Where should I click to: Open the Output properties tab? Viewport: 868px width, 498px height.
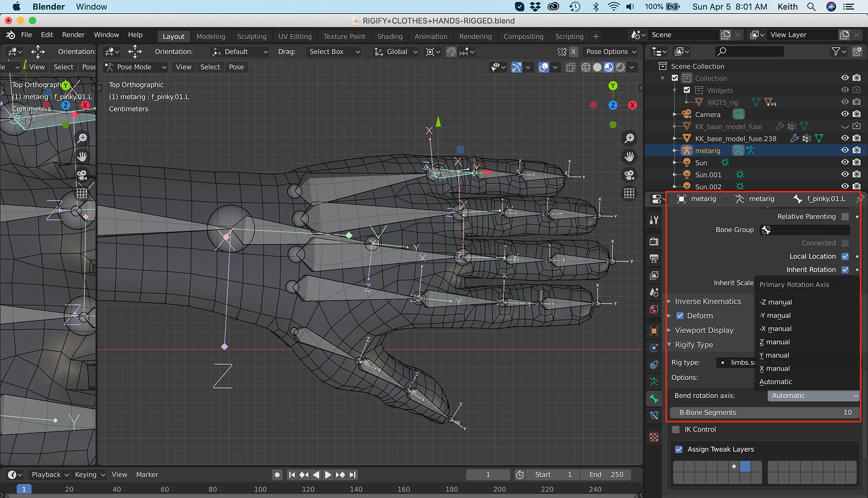(x=654, y=258)
